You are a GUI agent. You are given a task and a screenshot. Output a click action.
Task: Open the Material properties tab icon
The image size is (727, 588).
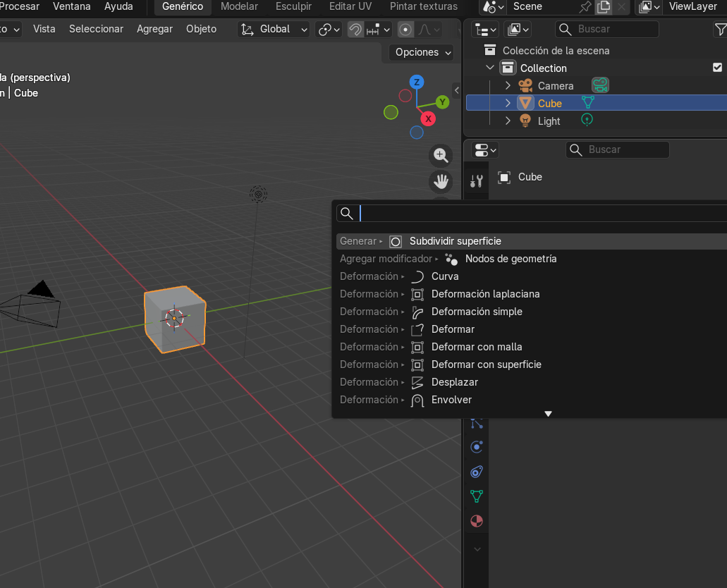[477, 521]
